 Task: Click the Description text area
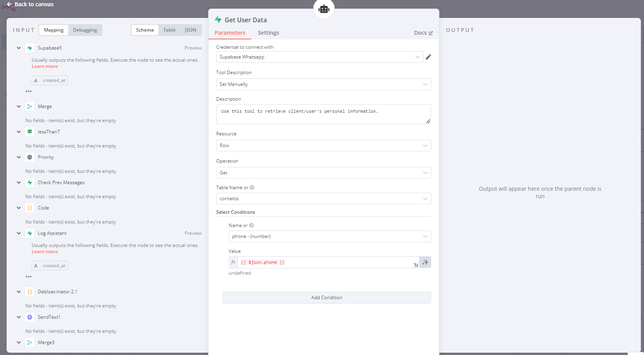tap(323, 114)
